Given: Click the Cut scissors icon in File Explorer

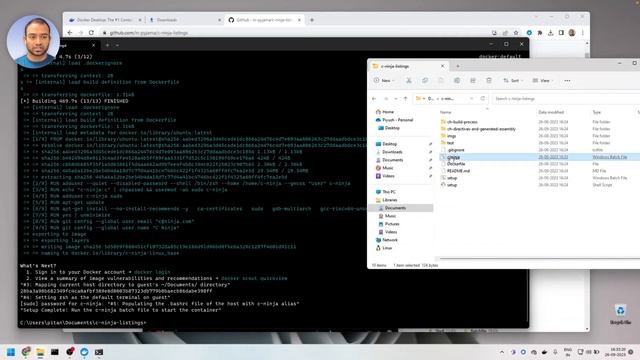Looking at the screenshot, I should click(409, 81).
